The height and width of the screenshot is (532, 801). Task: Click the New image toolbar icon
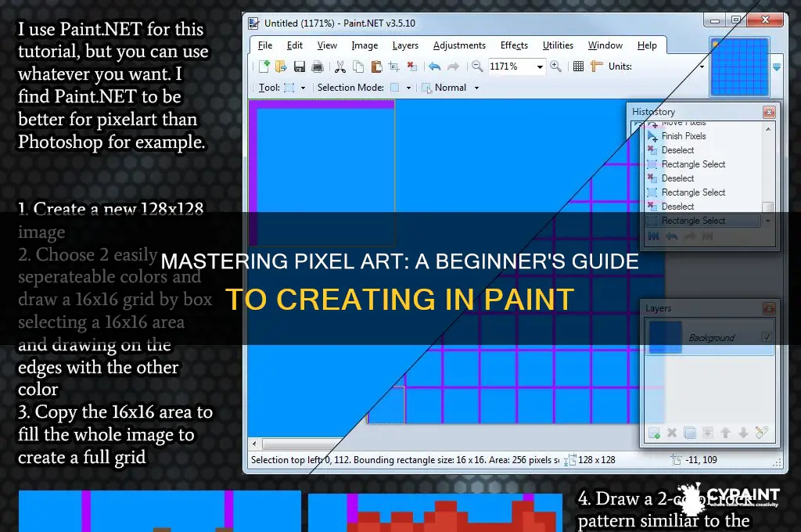(264, 66)
